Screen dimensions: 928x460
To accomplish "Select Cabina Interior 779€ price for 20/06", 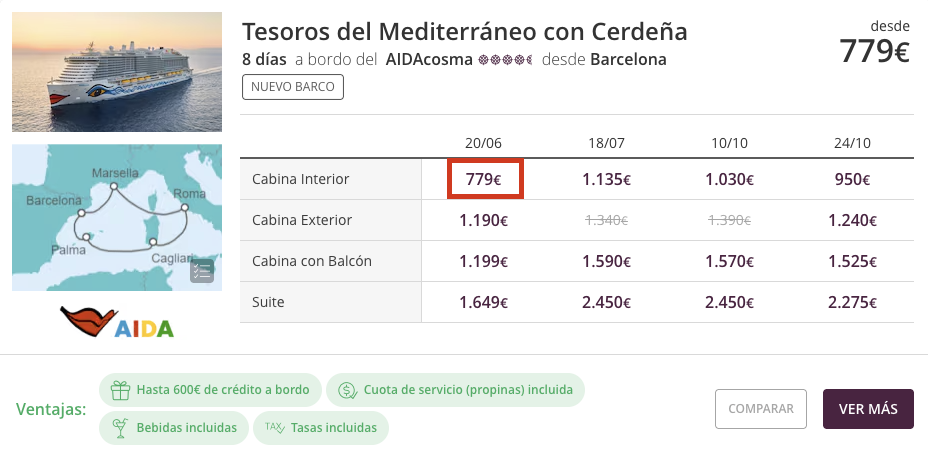I will tap(484, 179).
